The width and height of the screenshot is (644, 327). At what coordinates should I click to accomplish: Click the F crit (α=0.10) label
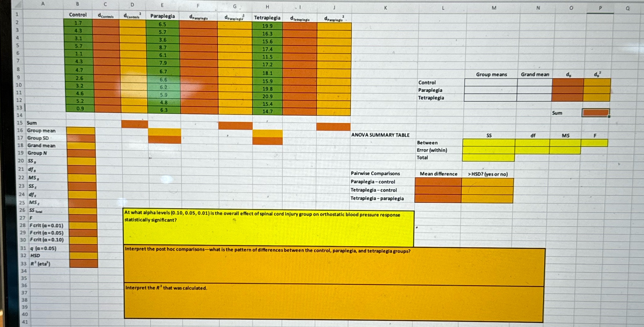[47, 240]
